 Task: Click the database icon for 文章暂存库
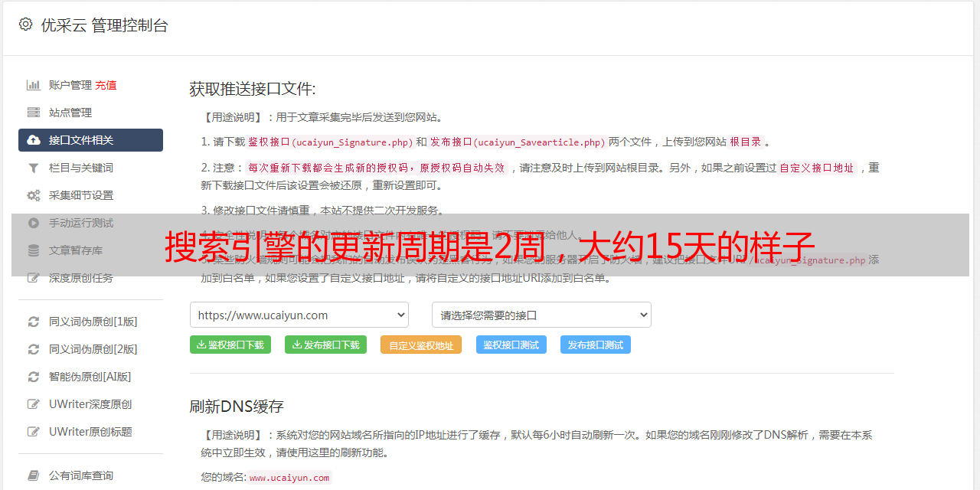tap(34, 250)
